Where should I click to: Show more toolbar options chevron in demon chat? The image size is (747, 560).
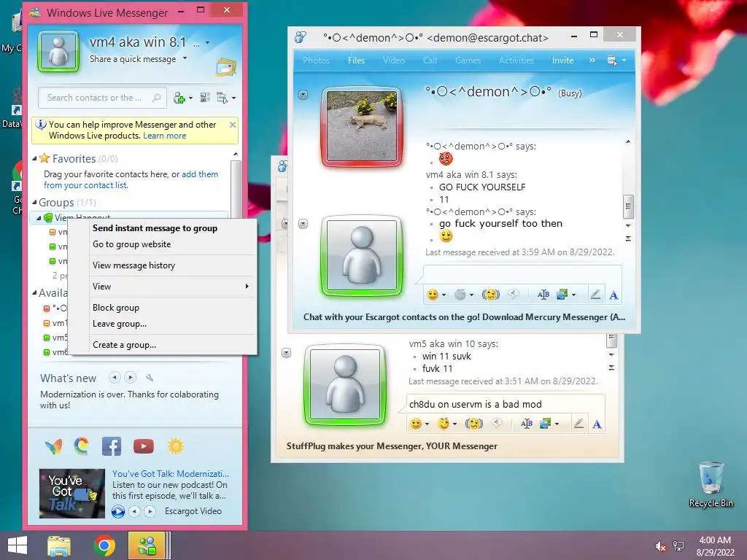[x=592, y=61]
